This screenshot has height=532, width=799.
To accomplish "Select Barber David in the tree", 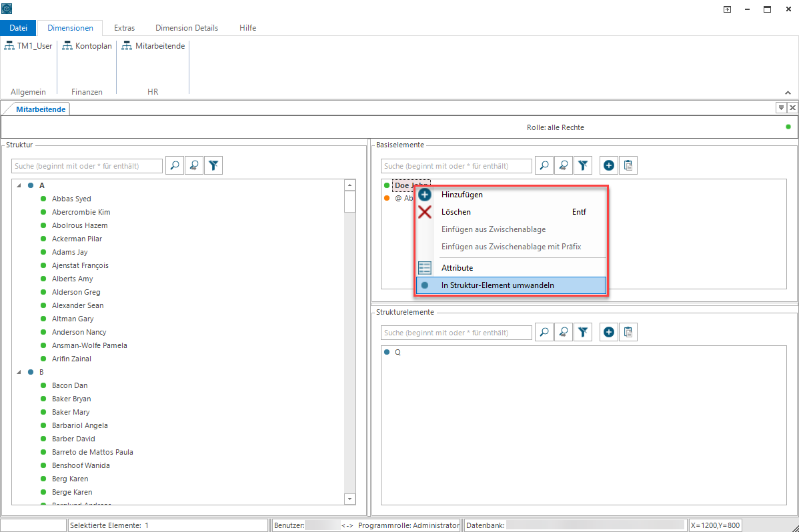I will click(73, 439).
